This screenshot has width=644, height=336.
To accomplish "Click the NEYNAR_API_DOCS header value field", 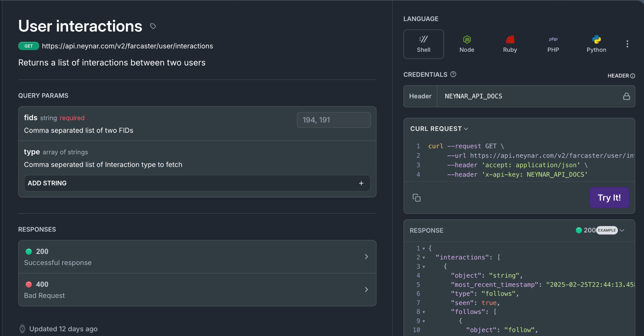I will point(528,96).
